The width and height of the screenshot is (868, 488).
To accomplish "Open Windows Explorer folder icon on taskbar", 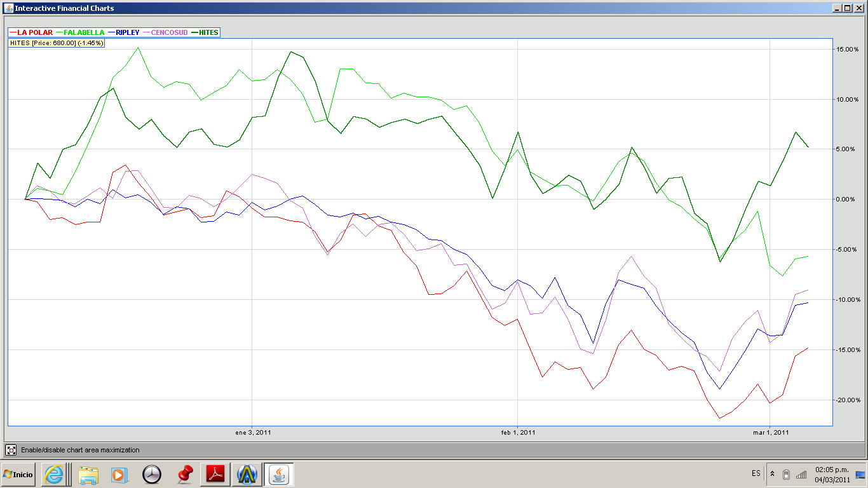I will 88,474.
